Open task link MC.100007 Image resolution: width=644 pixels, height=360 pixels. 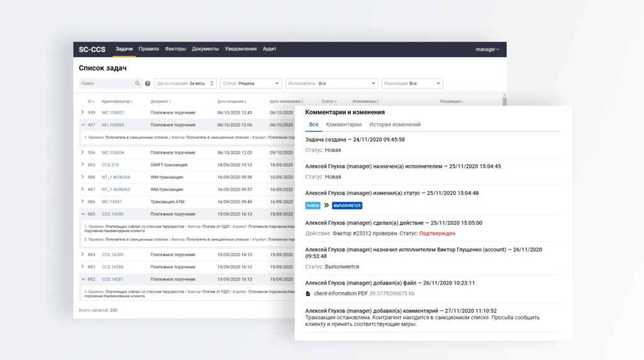pos(113,112)
